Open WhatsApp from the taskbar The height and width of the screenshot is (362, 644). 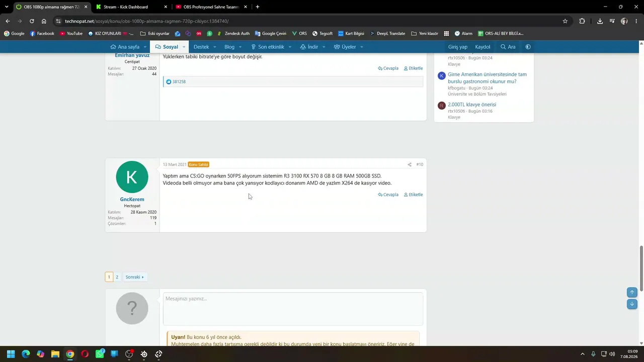pyautogui.click(x=100, y=354)
